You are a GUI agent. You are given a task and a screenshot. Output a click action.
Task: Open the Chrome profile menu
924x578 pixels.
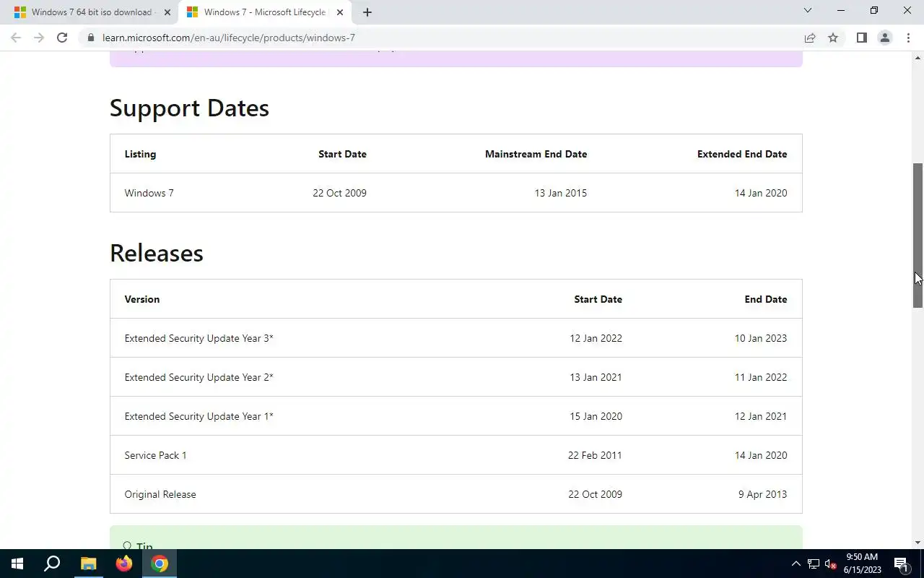tap(884, 38)
